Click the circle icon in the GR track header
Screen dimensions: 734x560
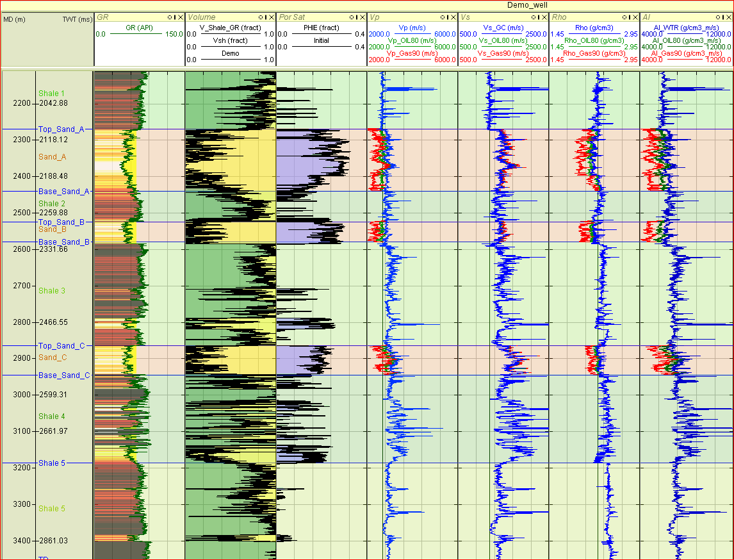170,17
